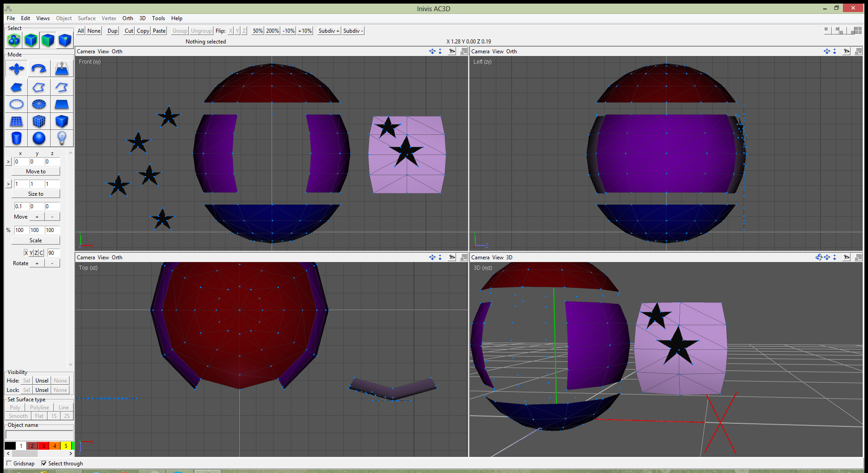Select the Cylinder creation tool

[17, 138]
